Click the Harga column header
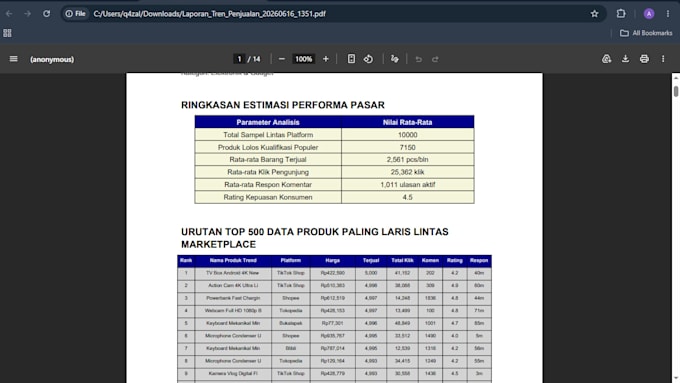 click(x=333, y=261)
